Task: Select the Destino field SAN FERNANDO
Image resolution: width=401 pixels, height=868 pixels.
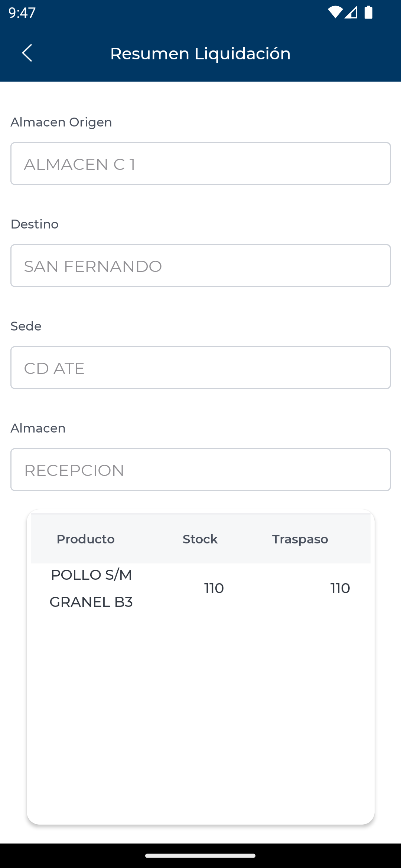Action: (200, 266)
